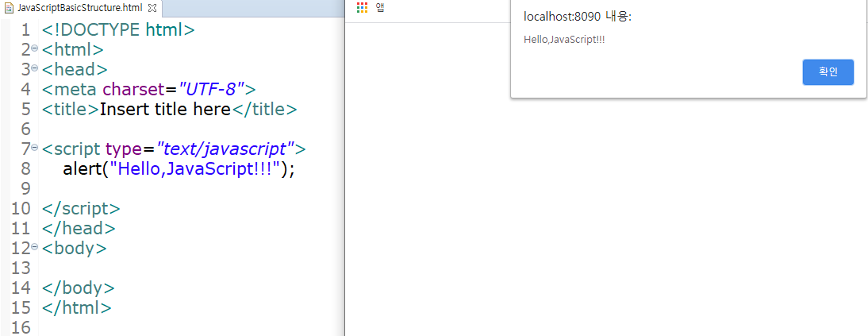Click the HTML file icon on editor tab
Viewport: 868px width, 336px height.
(9, 8)
